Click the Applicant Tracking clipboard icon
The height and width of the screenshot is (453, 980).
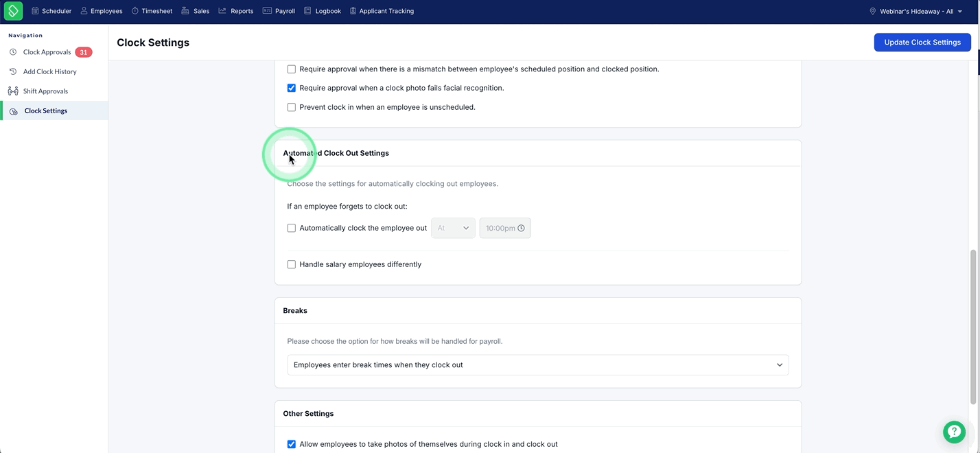pyautogui.click(x=353, y=11)
